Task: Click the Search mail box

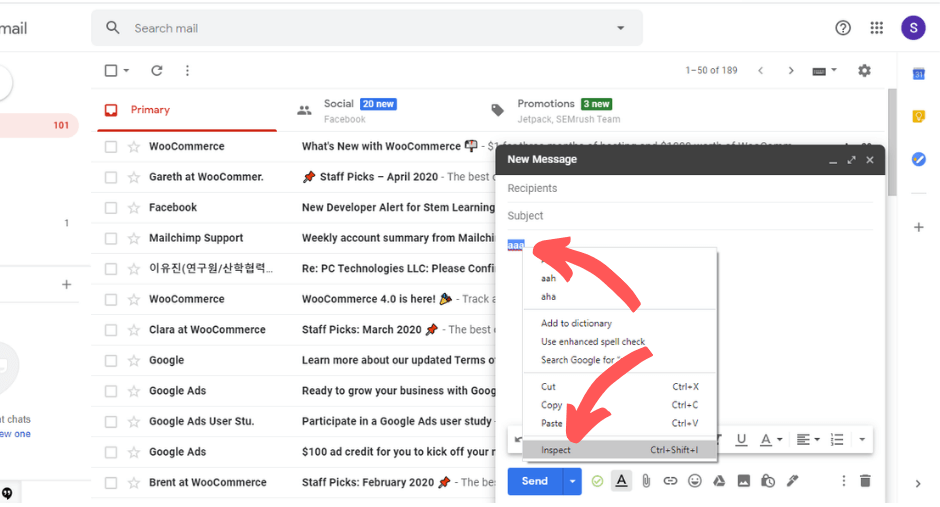Action: (367, 28)
